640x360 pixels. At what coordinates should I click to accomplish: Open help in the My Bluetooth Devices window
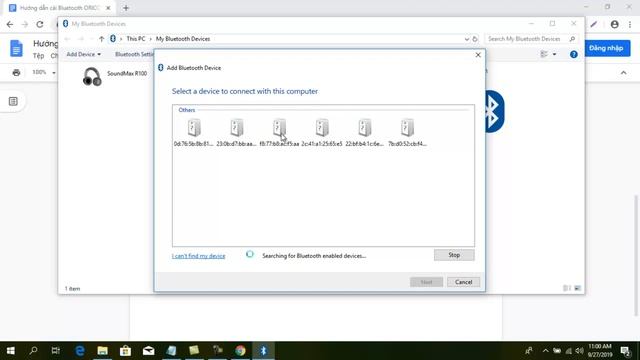pyautogui.click(x=573, y=54)
